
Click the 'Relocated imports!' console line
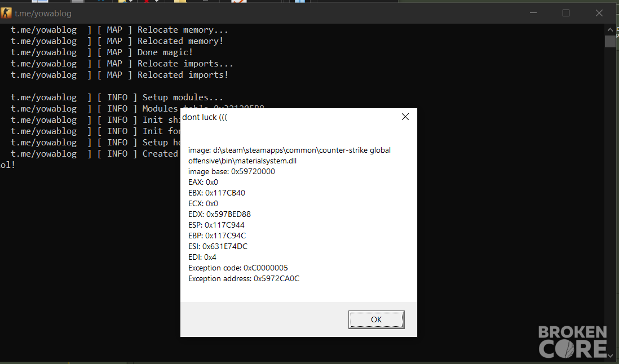point(119,75)
